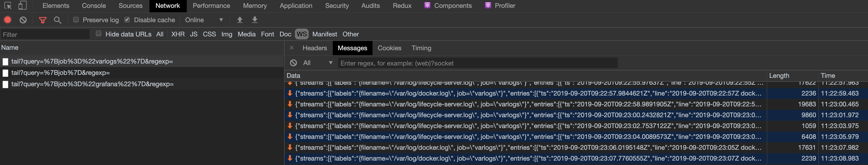Sort messages by Length column header
868x165 pixels.
793,76
